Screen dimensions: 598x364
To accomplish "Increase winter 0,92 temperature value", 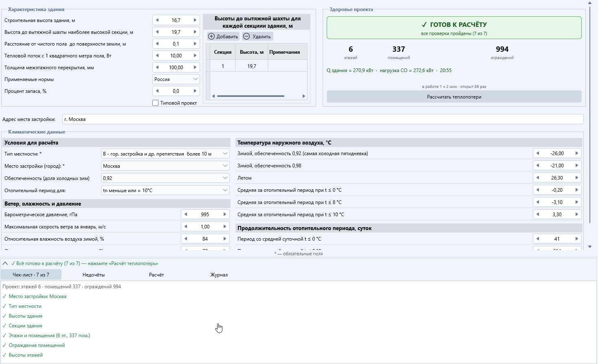I will click(x=577, y=153).
